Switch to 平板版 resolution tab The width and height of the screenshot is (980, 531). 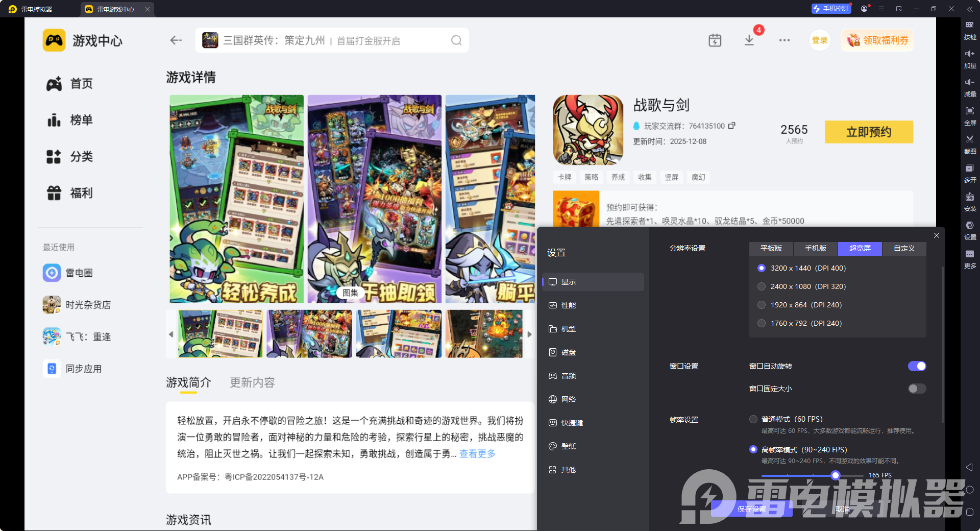(x=771, y=248)
